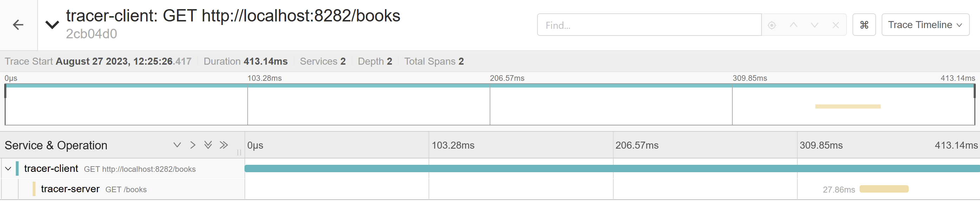
Task: Collapse the tracer-client span row toggle
Action: coord(8,169)
